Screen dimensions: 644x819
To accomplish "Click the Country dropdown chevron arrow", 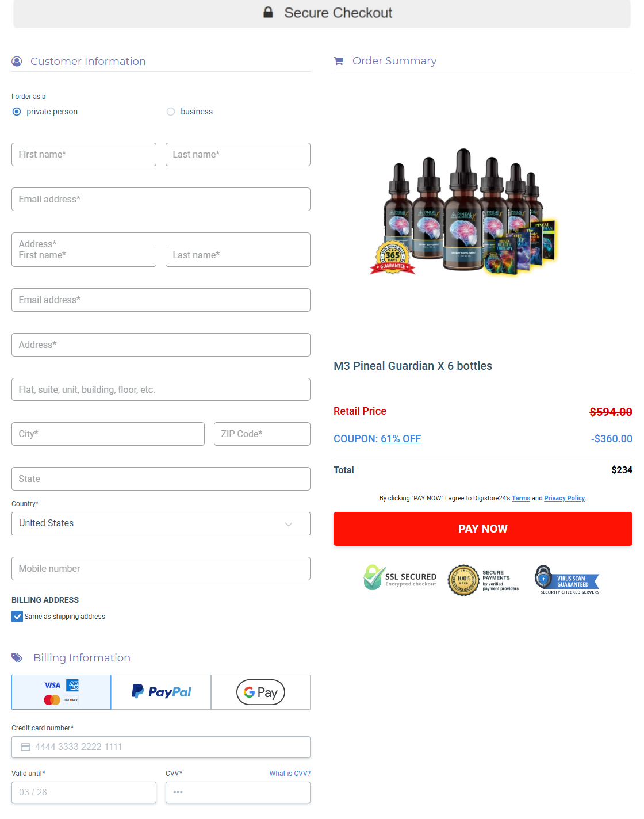I will (289, 524).
